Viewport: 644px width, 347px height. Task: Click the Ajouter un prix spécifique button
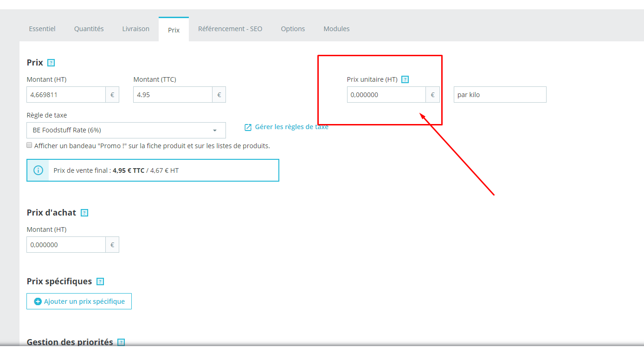pyautogui.click(x=79, y=301)
